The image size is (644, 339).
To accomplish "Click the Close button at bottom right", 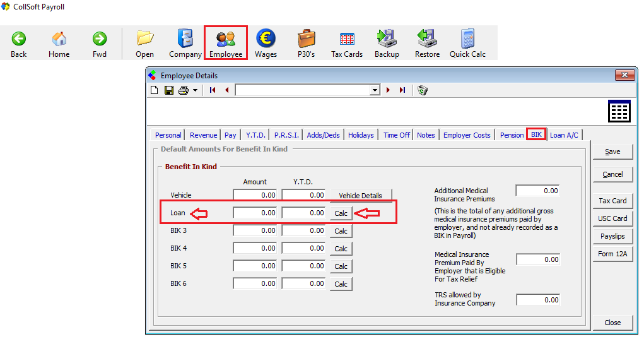I will tap(612, 323).
